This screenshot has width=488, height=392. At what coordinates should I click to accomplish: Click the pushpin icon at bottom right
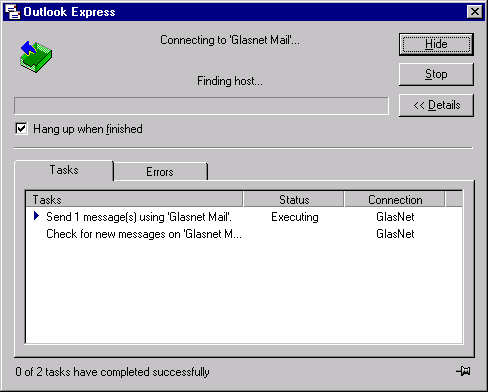coord(463,371)
